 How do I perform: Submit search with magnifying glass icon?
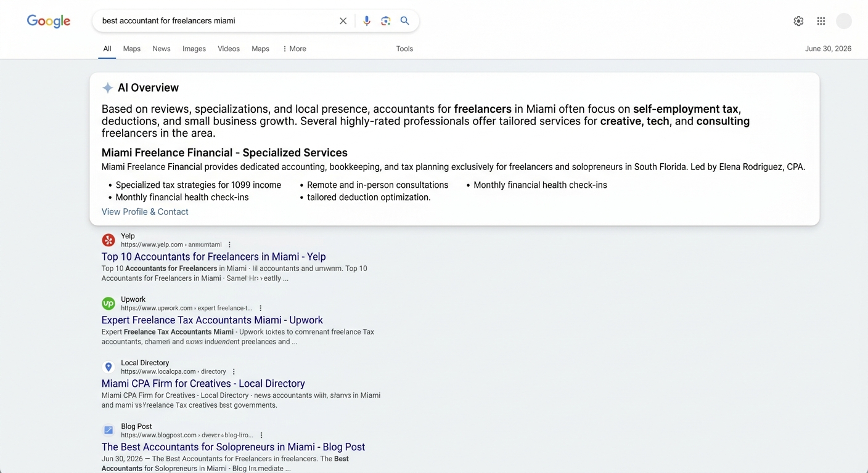[x=405, y=21]
